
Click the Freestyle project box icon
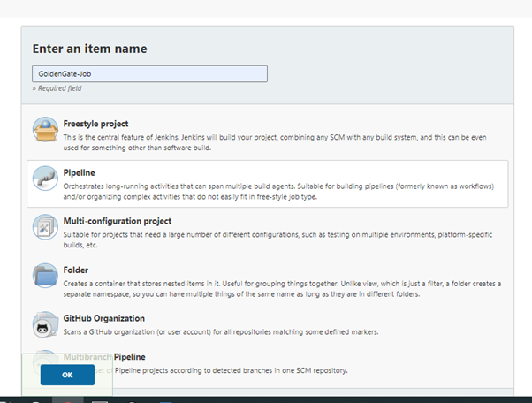45,129
